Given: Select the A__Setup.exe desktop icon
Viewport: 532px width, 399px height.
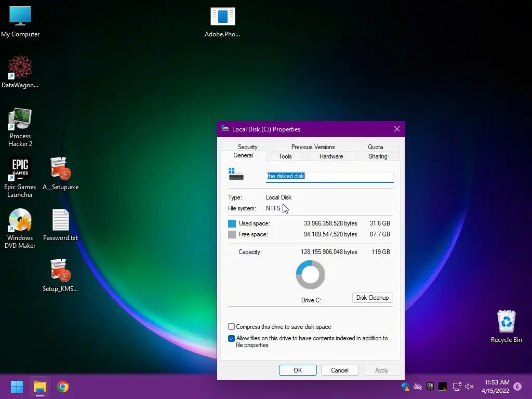Looking at the screenshot, I should tap(60, 173).
